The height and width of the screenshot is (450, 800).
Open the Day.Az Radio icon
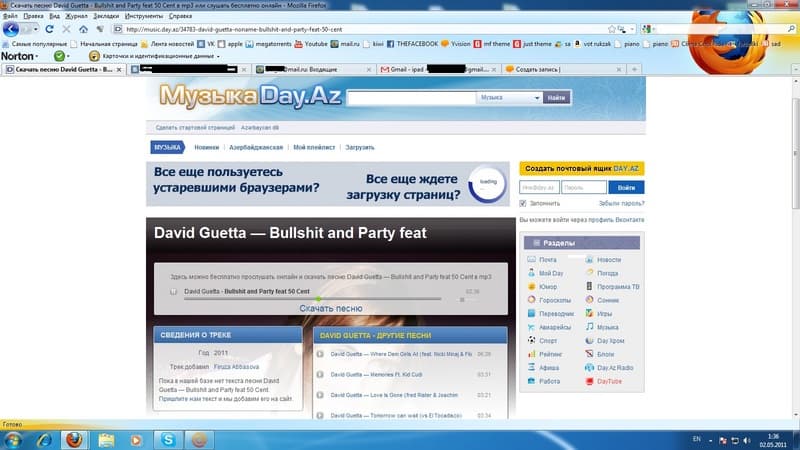(589, 367)
